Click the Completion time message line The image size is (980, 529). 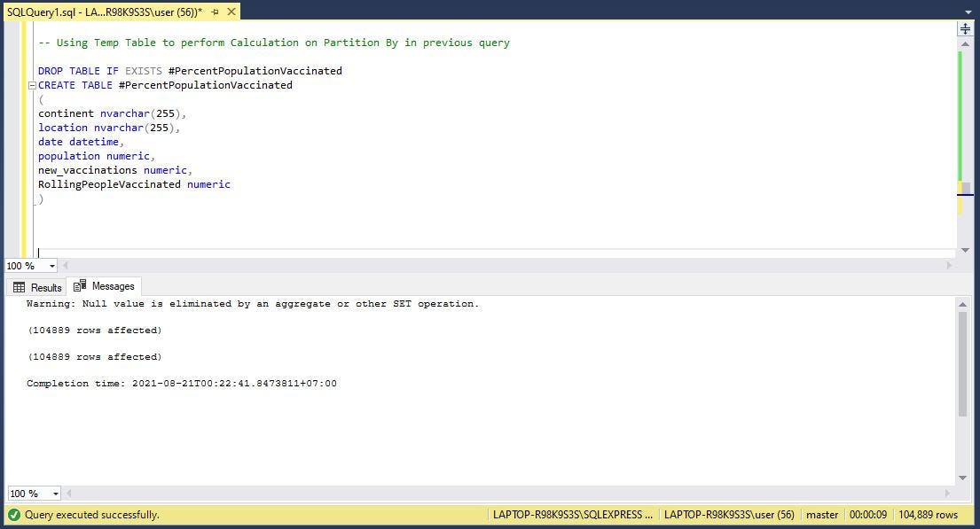181,384
